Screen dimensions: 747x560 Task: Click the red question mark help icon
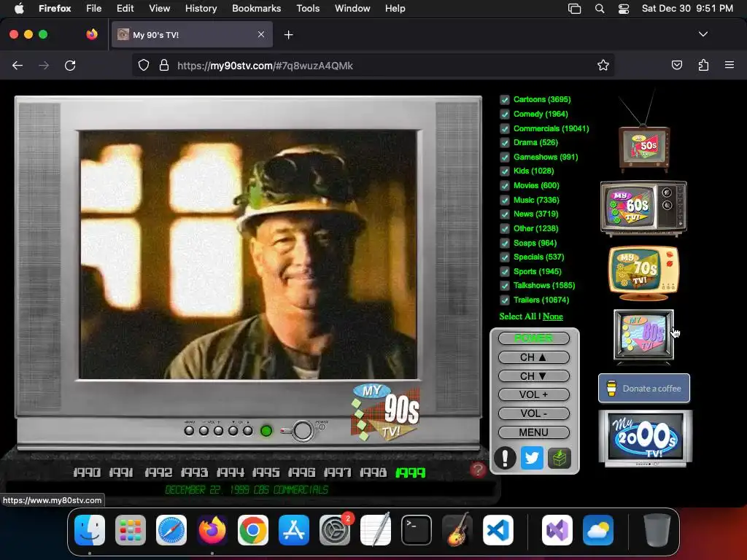pos(478,470)
